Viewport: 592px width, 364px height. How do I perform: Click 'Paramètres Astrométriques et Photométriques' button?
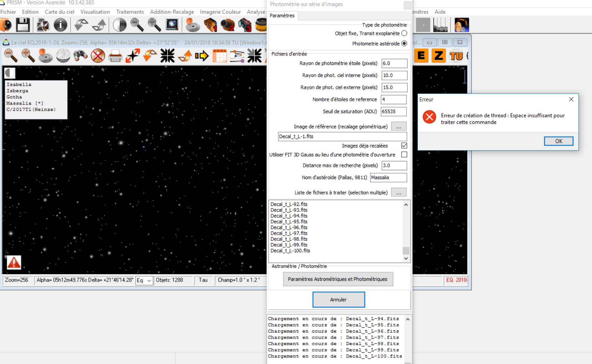(338, 279)
